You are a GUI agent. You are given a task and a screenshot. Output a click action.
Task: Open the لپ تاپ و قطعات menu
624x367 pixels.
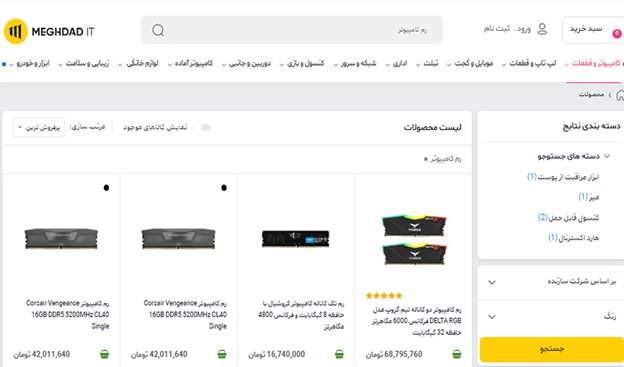click(x=528, y=63)
